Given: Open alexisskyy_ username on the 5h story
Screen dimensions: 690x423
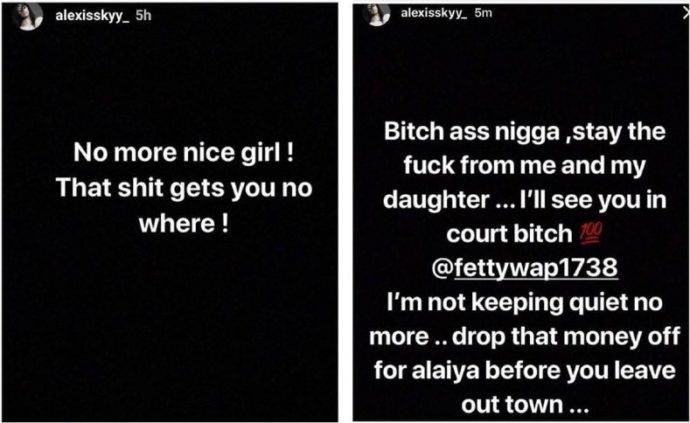Looking at the screenshot, I should 92,16.
